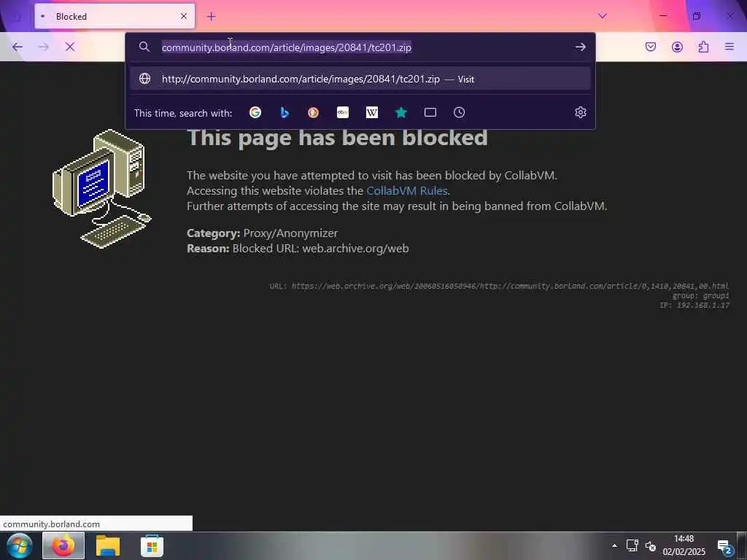Show hidden system tray icons
Screen dimensions: 747x560
pos(614,545)
